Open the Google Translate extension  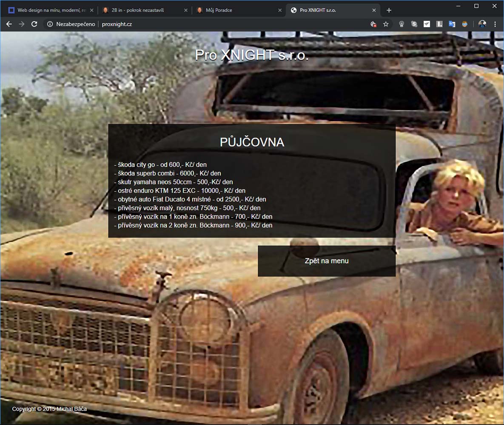(x=452, y=24)
